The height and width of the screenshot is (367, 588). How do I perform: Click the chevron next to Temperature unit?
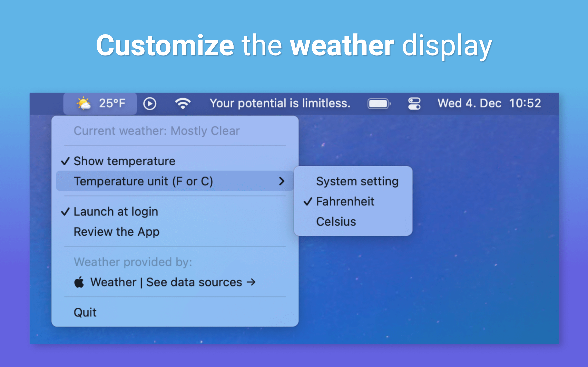[x=282, y=181]
